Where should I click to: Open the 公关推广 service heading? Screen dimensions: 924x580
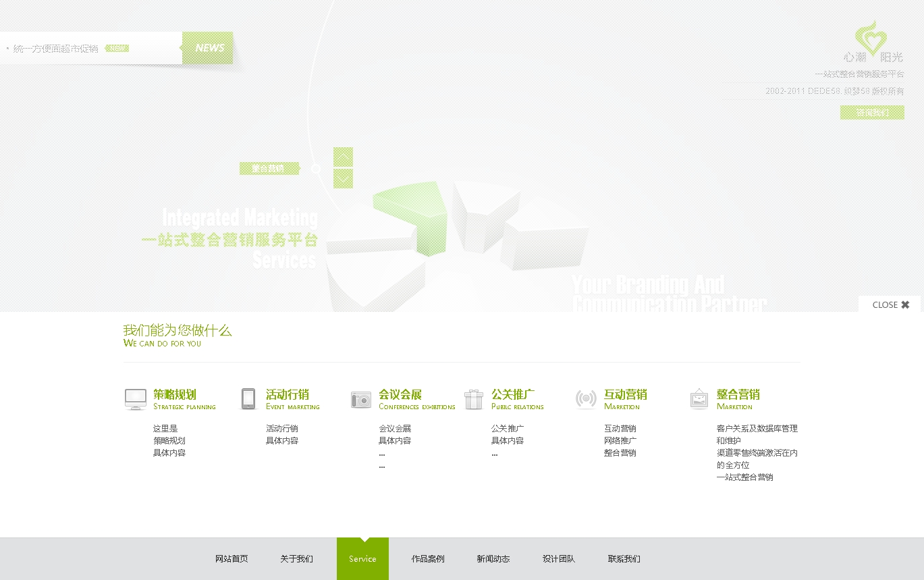513,394
